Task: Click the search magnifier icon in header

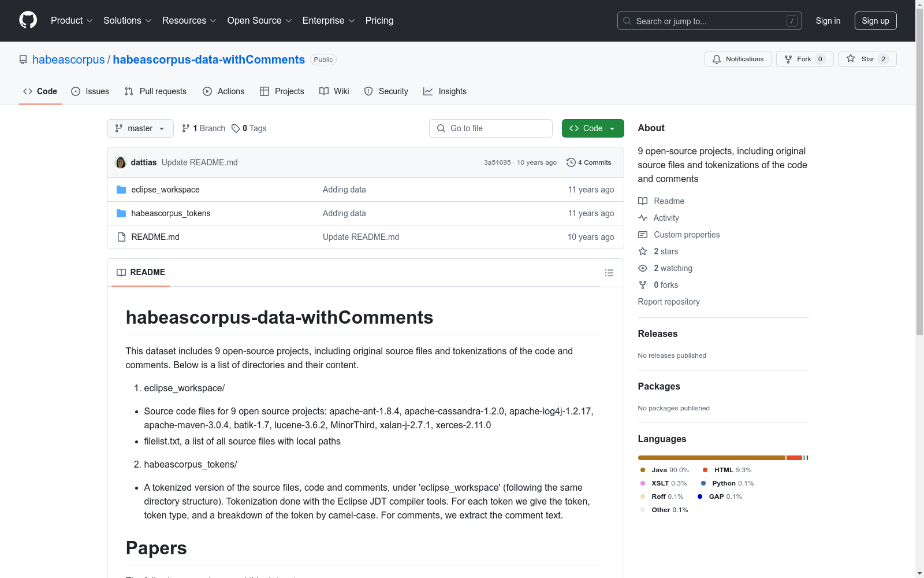Action: [x=627, y=21]
